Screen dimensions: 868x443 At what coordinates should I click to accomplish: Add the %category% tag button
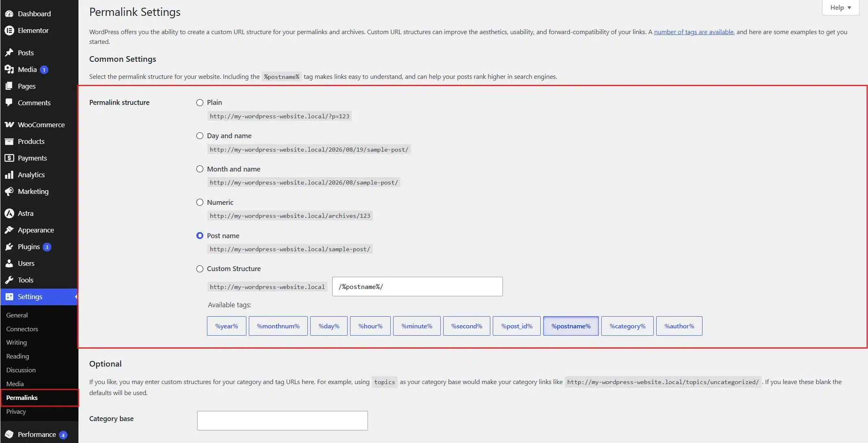tap(627, 326)
